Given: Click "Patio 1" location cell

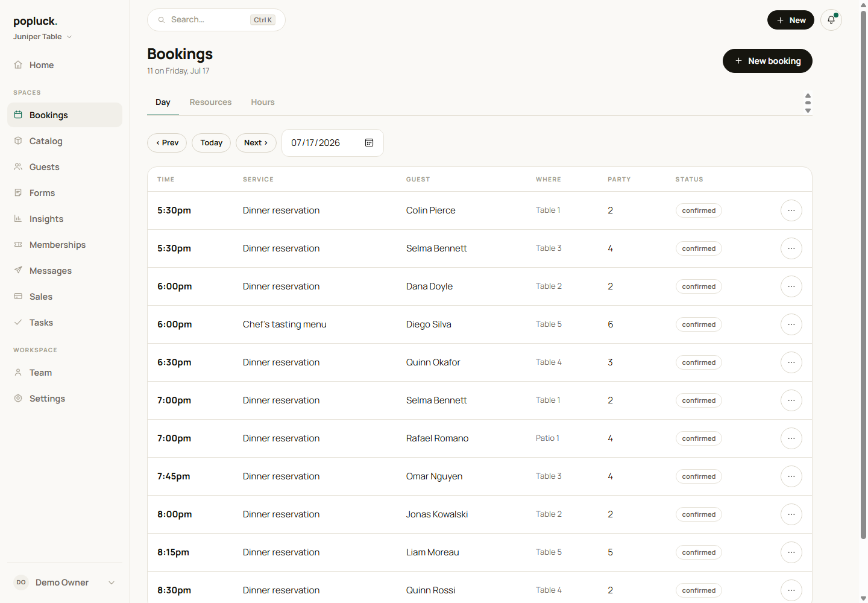Looking at the screenshot, I should pyautogui.click(x=547, y=438).
